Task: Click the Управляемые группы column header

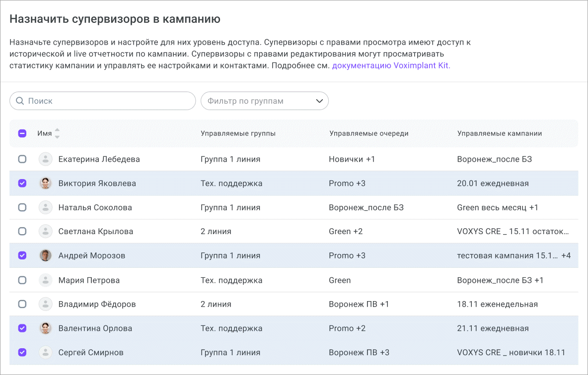Action: [x=238, y=133]
